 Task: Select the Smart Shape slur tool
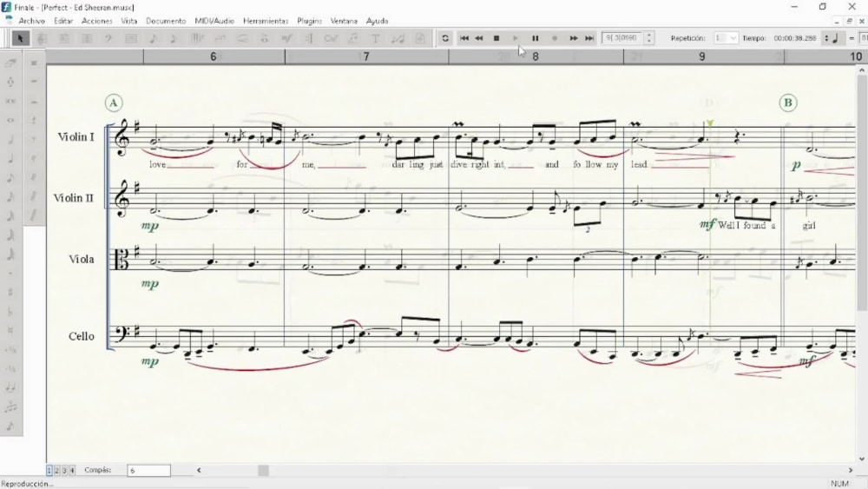coord(242,38)
